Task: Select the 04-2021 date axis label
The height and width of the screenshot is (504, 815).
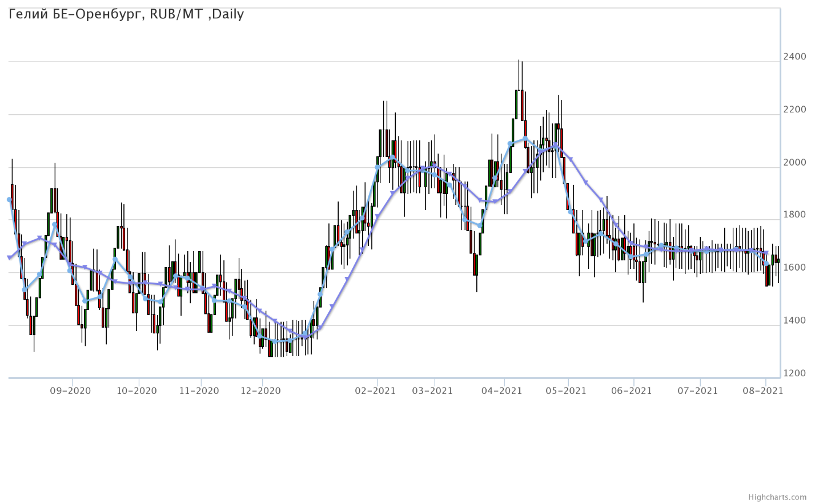Action: pyautogui.click(x=502, y=391)
